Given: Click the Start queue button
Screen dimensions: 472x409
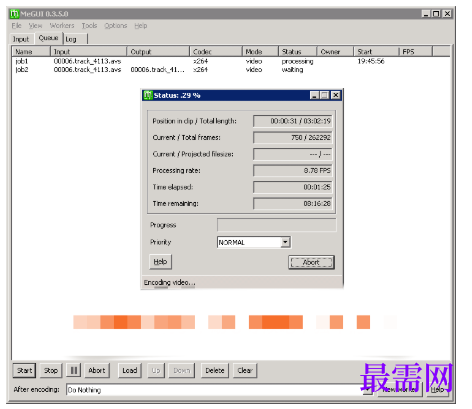Looking at the screenshot, I should tap(24, 370).
